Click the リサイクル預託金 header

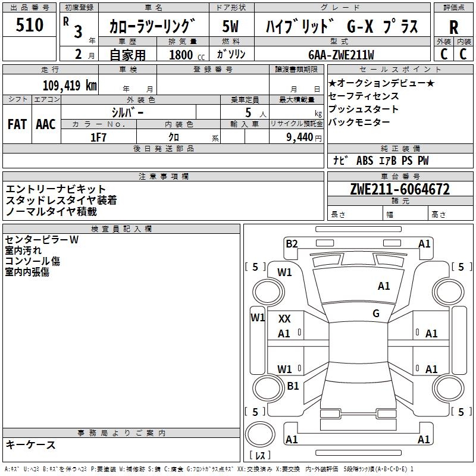[296, 124]
